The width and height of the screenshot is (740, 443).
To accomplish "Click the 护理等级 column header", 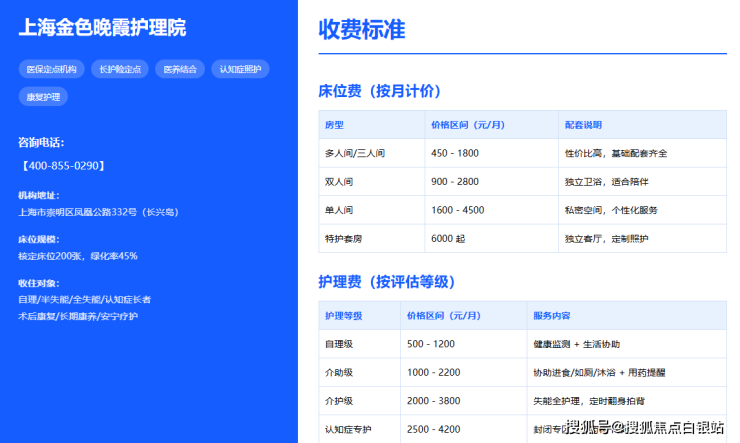I will [x=360, y=316].
